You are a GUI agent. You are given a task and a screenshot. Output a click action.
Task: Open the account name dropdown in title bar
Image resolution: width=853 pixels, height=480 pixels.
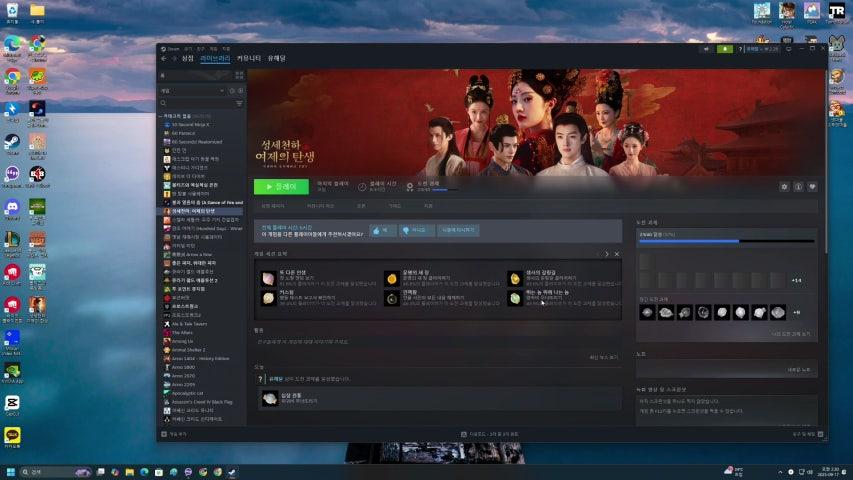coord(762,49)
